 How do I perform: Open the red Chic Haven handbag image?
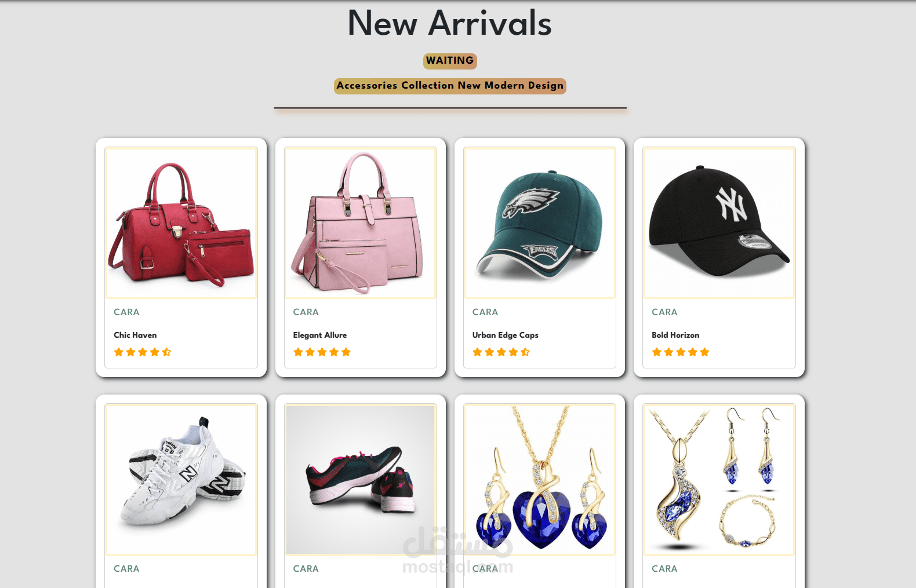point(181,223)
